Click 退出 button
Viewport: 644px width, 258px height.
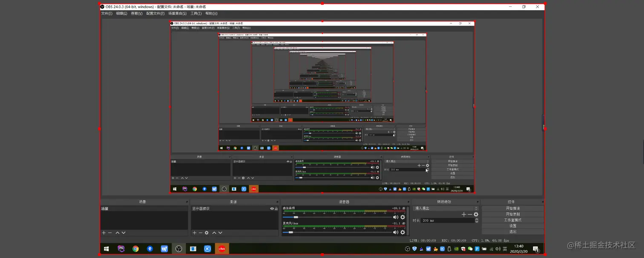pos(513,232)
